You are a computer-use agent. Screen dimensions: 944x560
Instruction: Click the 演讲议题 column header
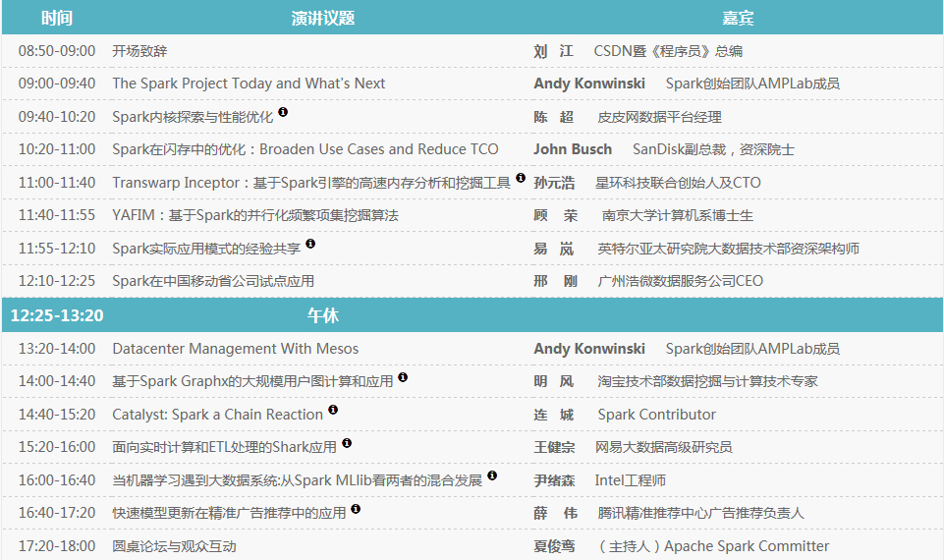coord(323,18)
